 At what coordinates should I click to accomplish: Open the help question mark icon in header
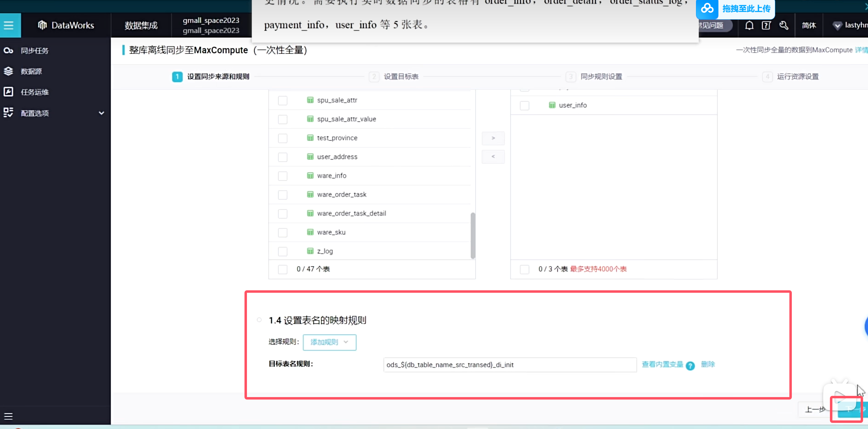(x=766, y=25)
